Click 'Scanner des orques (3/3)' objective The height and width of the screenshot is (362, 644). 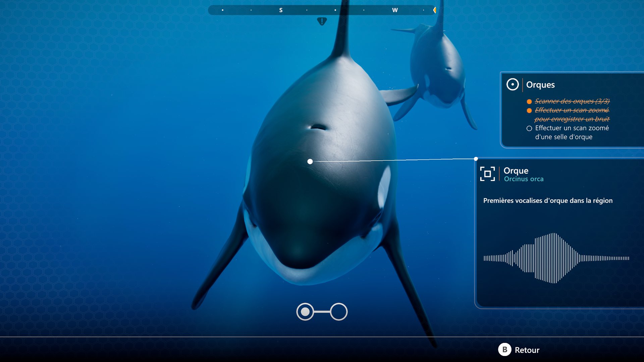pos(572,101)
